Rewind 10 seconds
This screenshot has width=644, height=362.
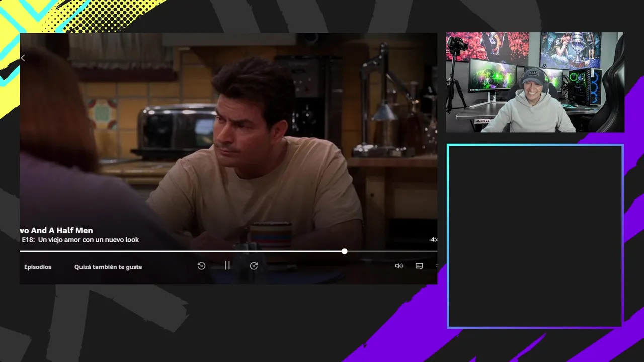pos(201,266)
